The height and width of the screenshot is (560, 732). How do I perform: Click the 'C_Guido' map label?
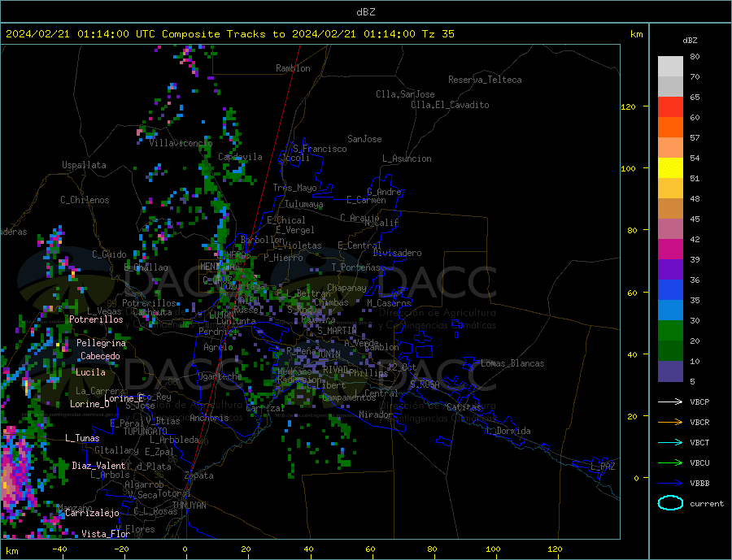tap(109, 254)
